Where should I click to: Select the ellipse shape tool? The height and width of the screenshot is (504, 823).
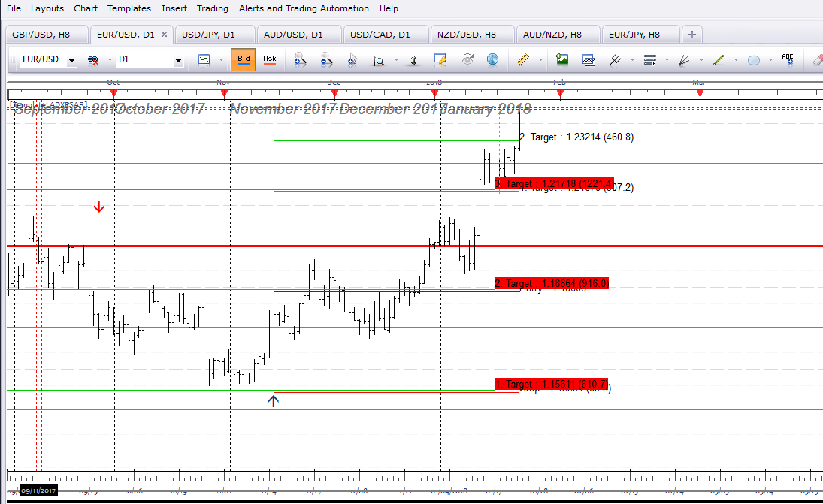point(754,60)
